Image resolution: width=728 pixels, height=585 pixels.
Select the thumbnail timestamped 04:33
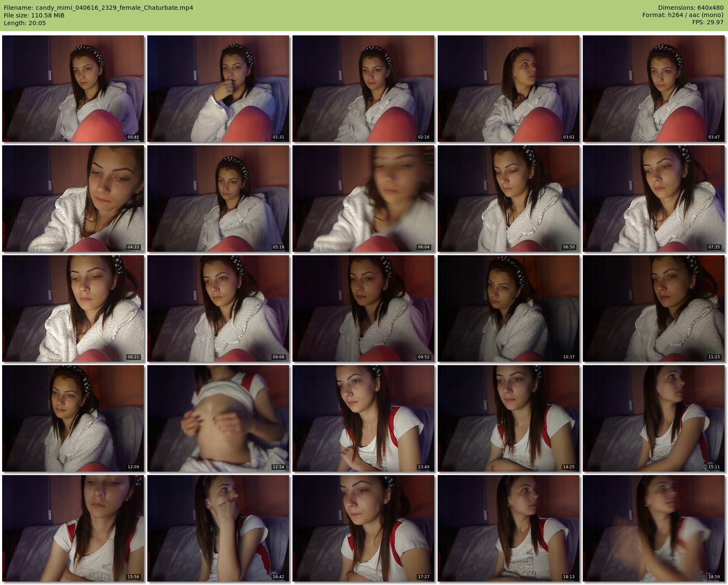click(73, 199)
